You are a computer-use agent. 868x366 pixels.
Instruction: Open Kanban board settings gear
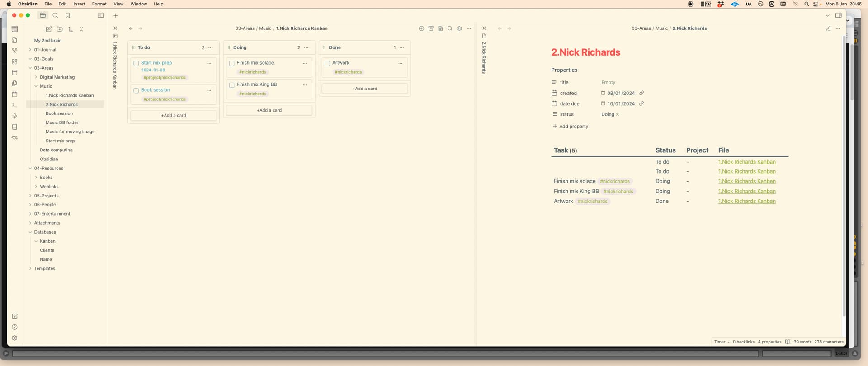point(459,28)
